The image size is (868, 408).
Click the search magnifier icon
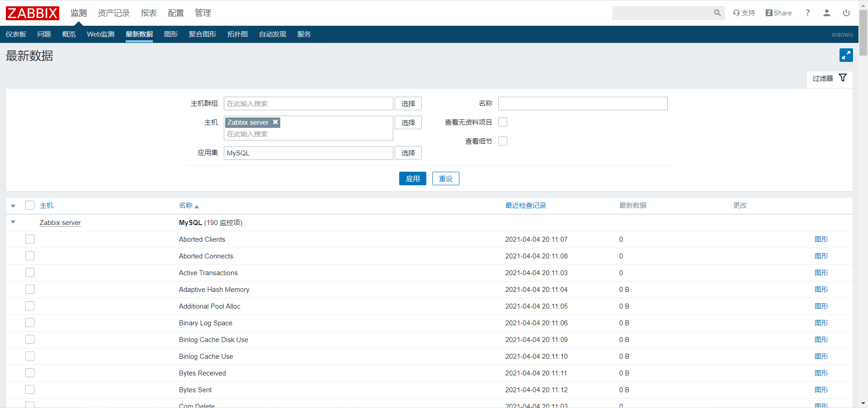[x=717, y=13]
